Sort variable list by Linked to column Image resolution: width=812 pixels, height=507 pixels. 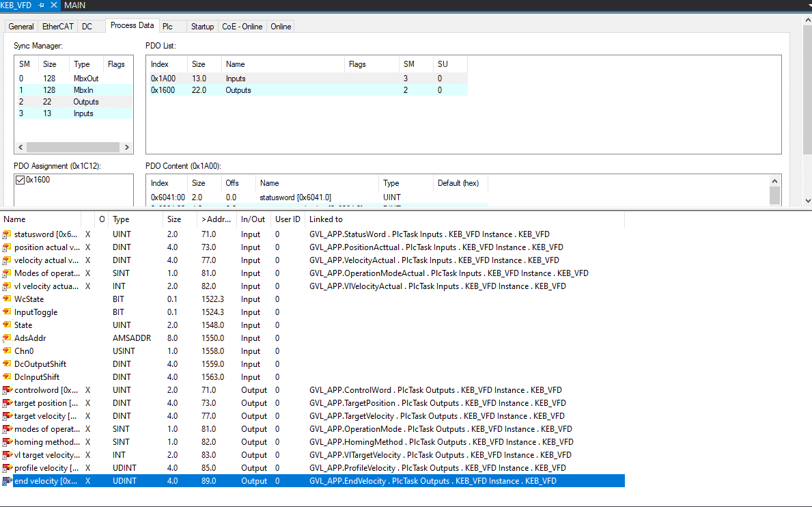click(464, 219)
